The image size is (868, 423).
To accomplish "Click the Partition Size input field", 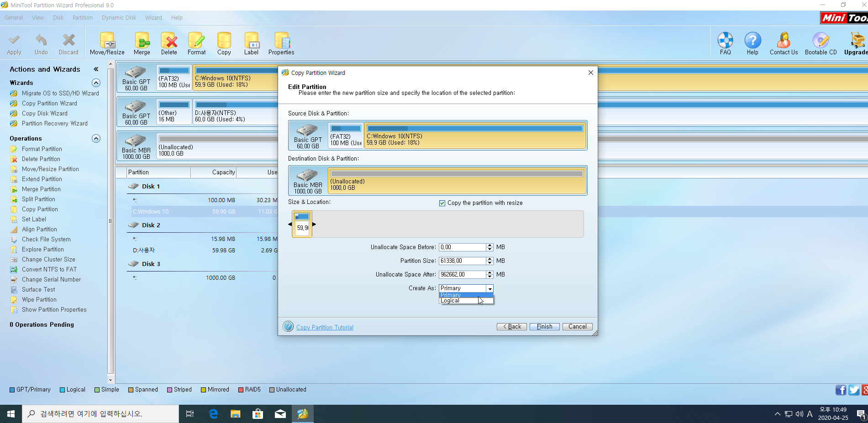I will (463, 261).
